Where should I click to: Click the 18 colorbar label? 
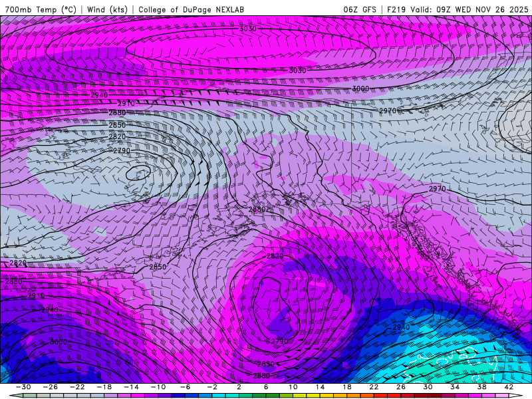coord(346,387)
